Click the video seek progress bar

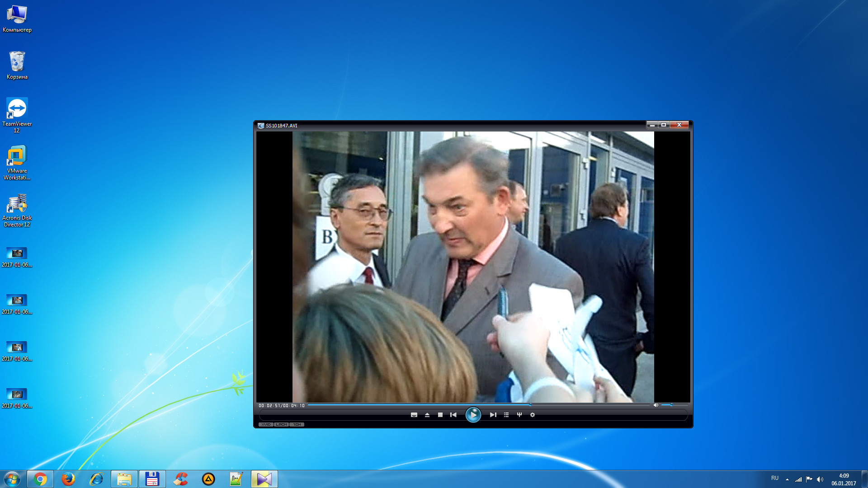[479, 405]
